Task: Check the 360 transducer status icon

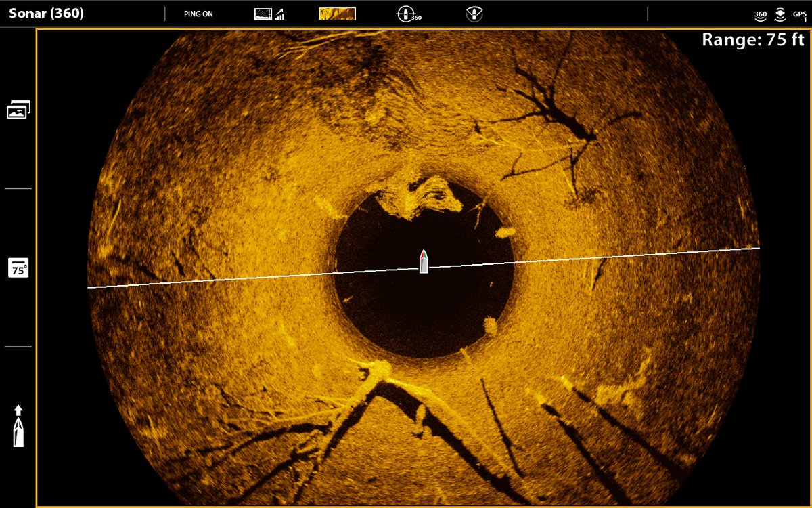Action: tap(759, 13)
